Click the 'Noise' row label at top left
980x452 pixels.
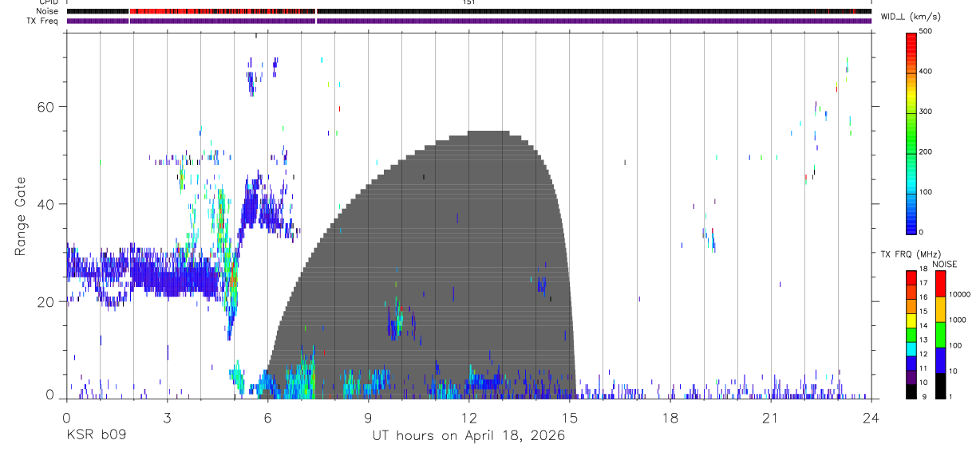coord(47,12)
